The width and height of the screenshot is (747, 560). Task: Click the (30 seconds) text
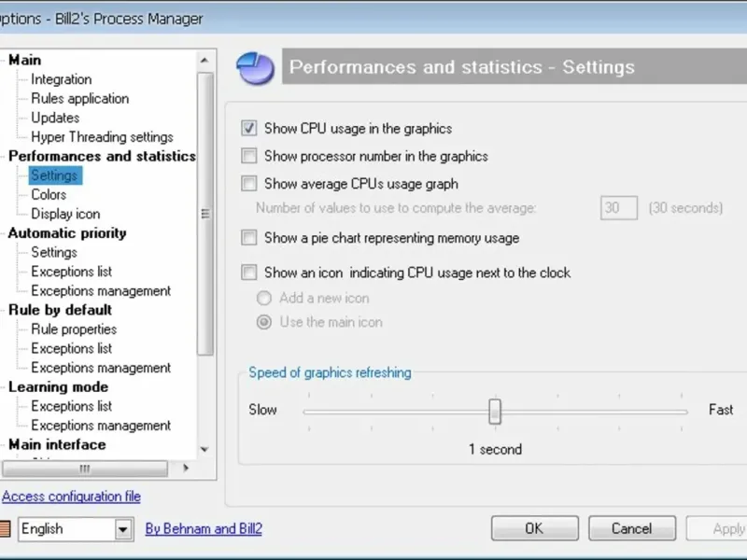685,207
